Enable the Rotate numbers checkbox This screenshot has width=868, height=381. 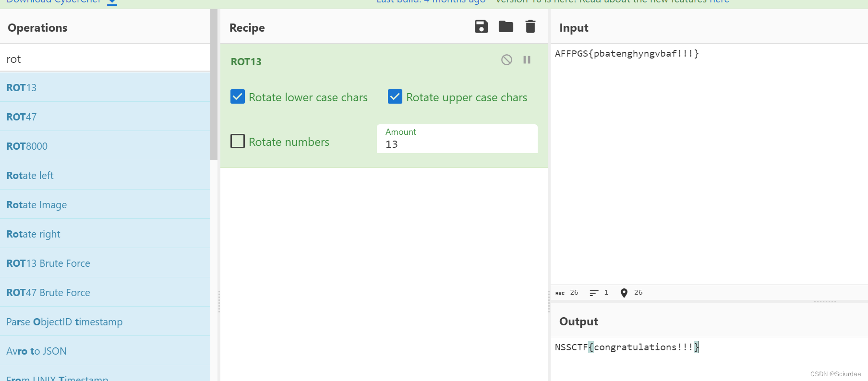point(238,141)
